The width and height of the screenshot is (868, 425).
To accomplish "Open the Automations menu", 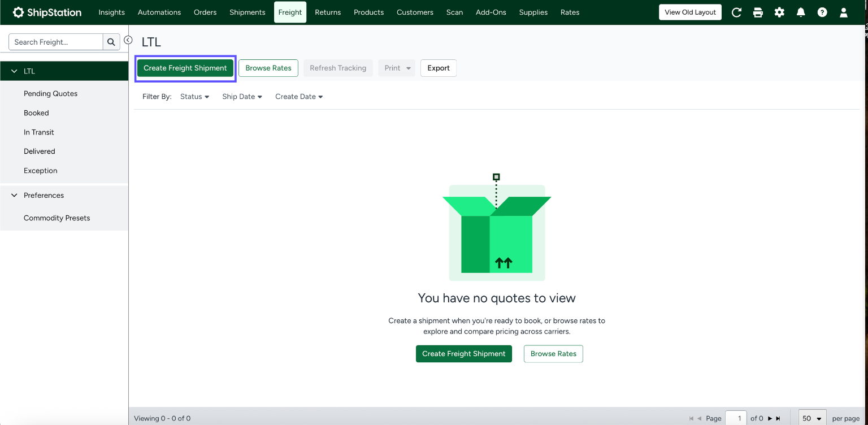I will tap(159, 12).
